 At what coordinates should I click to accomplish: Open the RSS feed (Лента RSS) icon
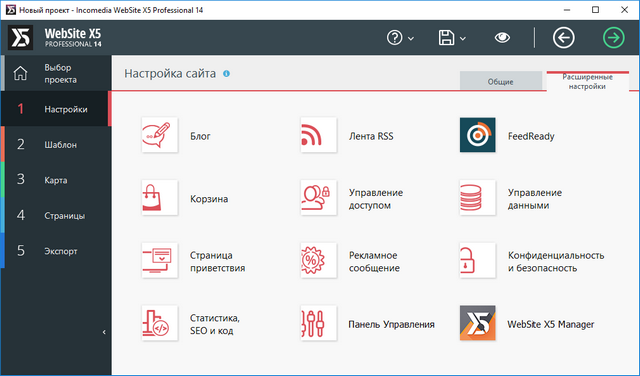(318, 135)
